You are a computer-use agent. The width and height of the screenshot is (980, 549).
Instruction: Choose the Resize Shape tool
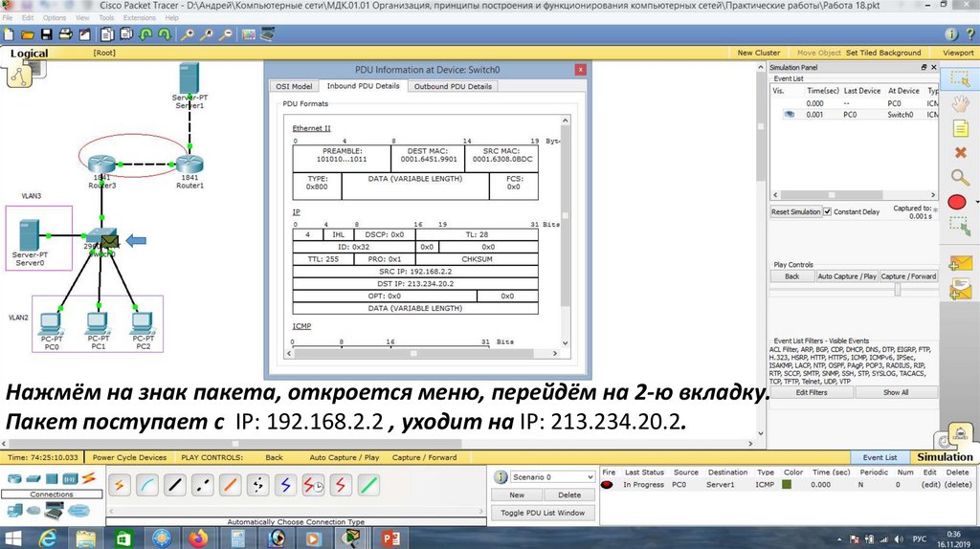coord(959,226)
